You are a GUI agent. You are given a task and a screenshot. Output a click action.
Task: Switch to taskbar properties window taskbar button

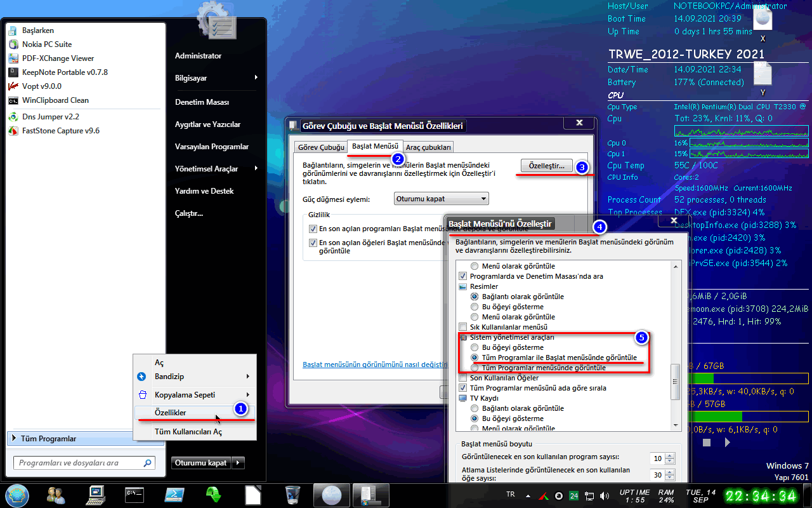tap(370, 495)
